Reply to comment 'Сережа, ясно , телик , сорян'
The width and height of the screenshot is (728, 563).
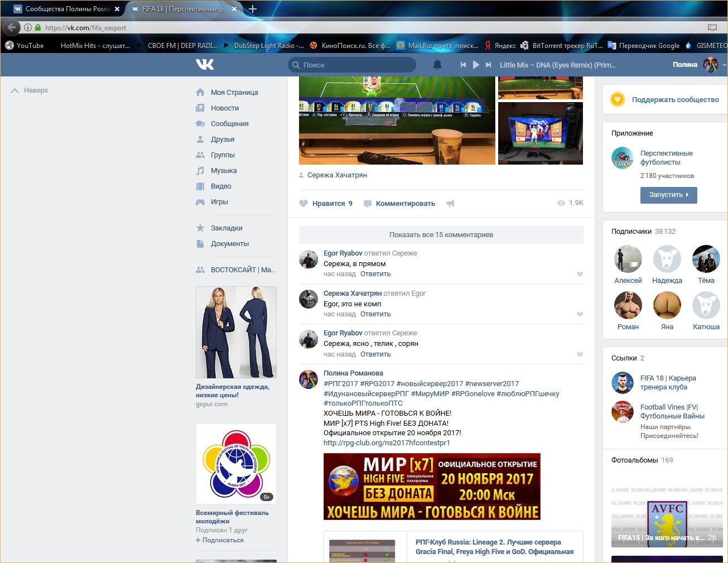click(375, 354)
